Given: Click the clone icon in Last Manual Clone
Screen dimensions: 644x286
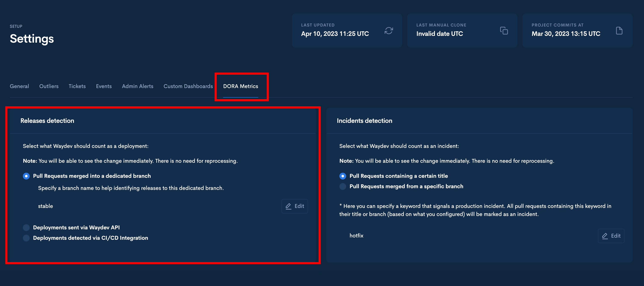Looking at the screenshot, I should point(504,31).
